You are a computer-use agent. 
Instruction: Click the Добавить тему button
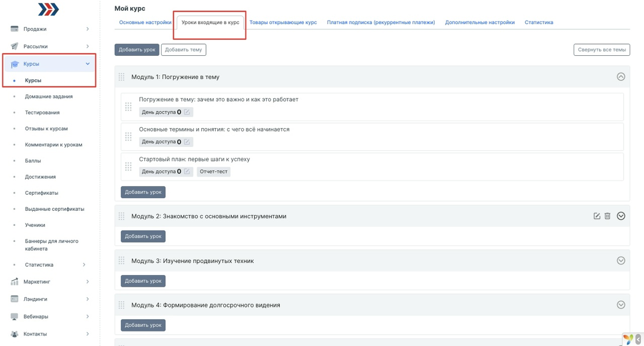184,50
